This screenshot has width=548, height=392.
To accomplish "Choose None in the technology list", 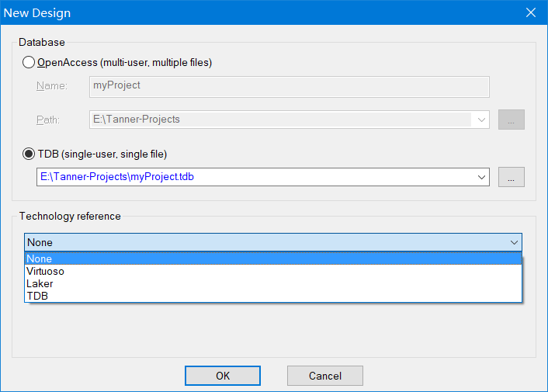I will point(273,259).
